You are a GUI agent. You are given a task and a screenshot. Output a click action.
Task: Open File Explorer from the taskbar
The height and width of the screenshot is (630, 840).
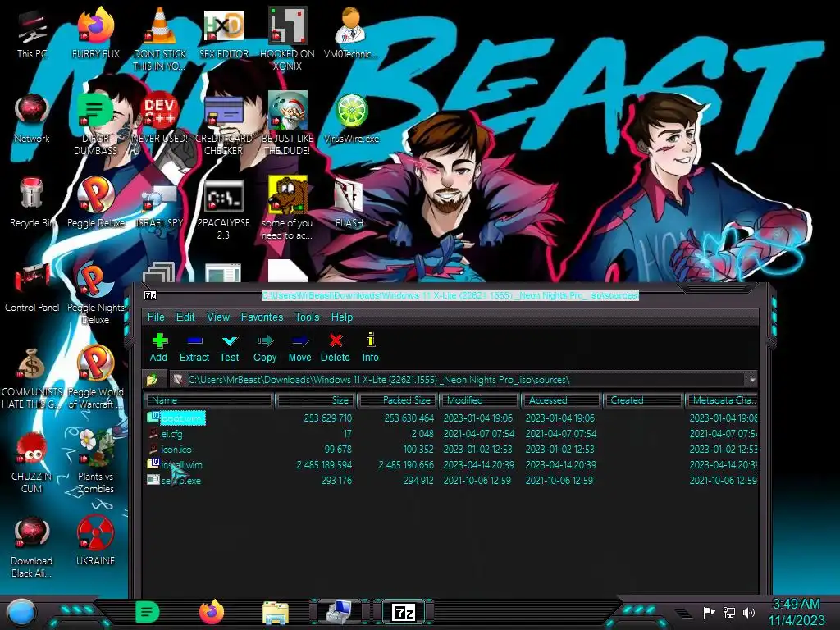(276, 612)
